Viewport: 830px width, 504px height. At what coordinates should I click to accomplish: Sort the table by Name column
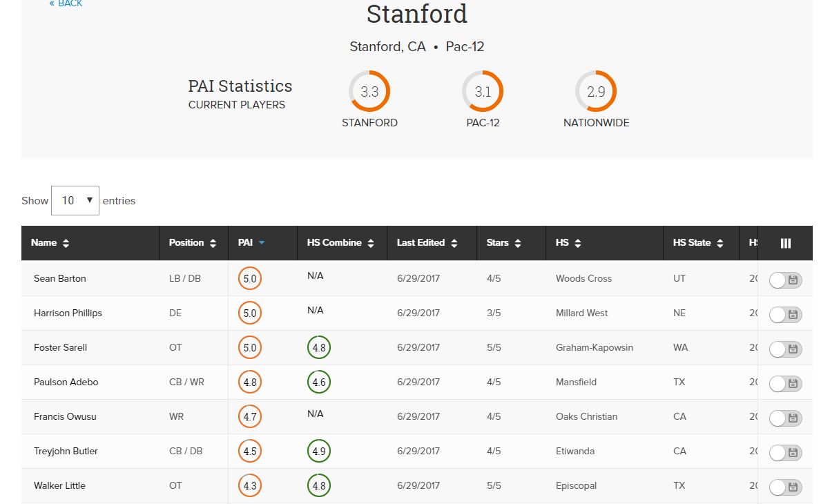(50, 243)
